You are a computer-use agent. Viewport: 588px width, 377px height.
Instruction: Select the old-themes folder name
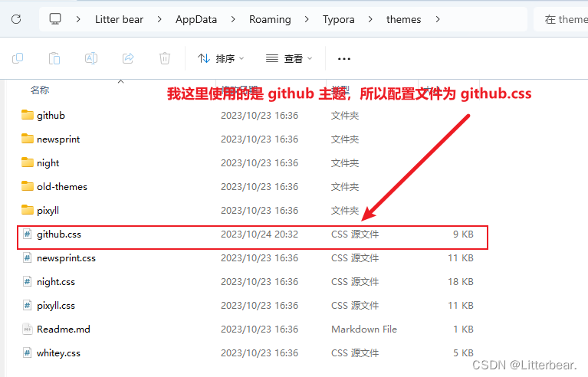coord(62,187)
